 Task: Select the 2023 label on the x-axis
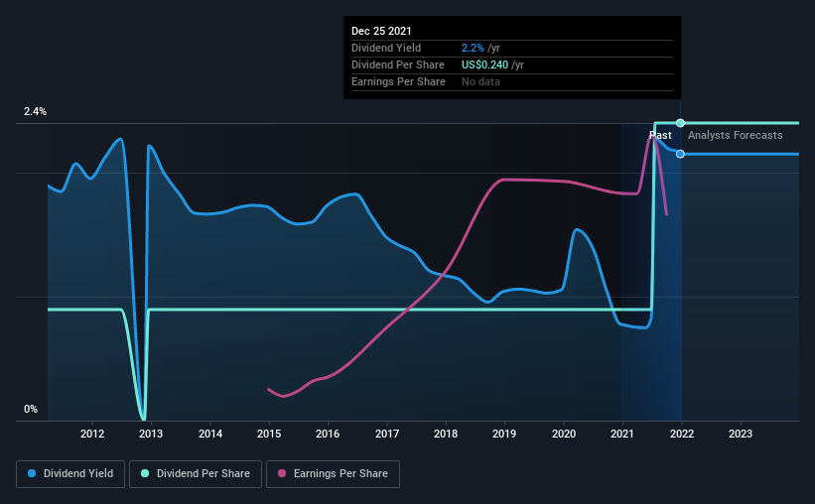[741, 434]
